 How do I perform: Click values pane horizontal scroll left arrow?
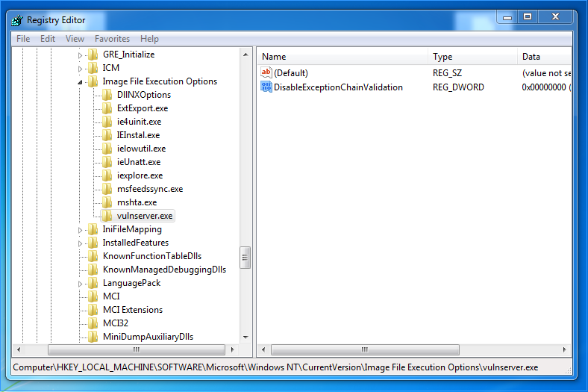pyautogui.click(x=263, y=349)
